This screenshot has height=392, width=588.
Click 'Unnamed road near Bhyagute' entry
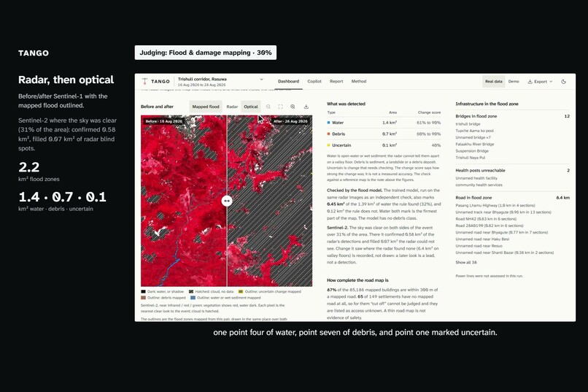[502, 233]
